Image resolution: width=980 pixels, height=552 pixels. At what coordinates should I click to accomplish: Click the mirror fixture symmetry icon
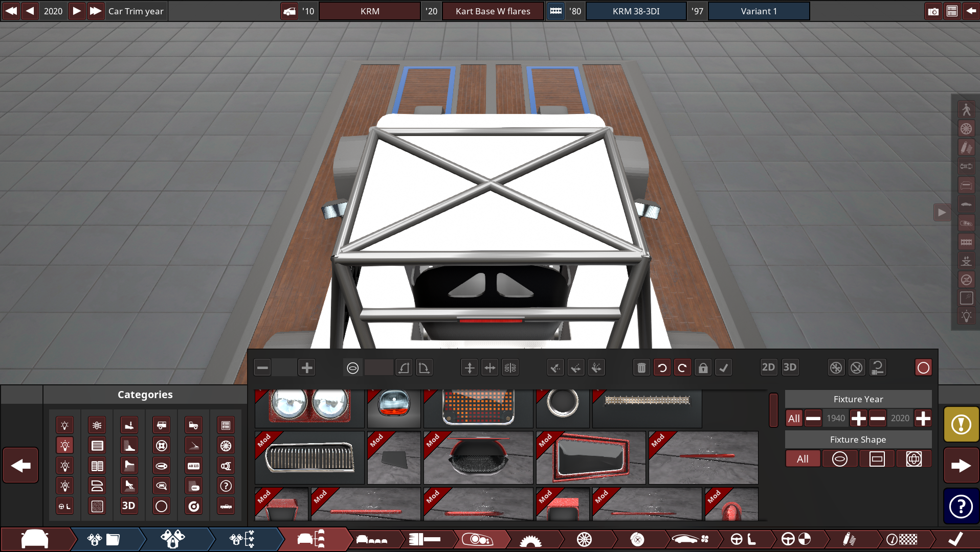510,367
